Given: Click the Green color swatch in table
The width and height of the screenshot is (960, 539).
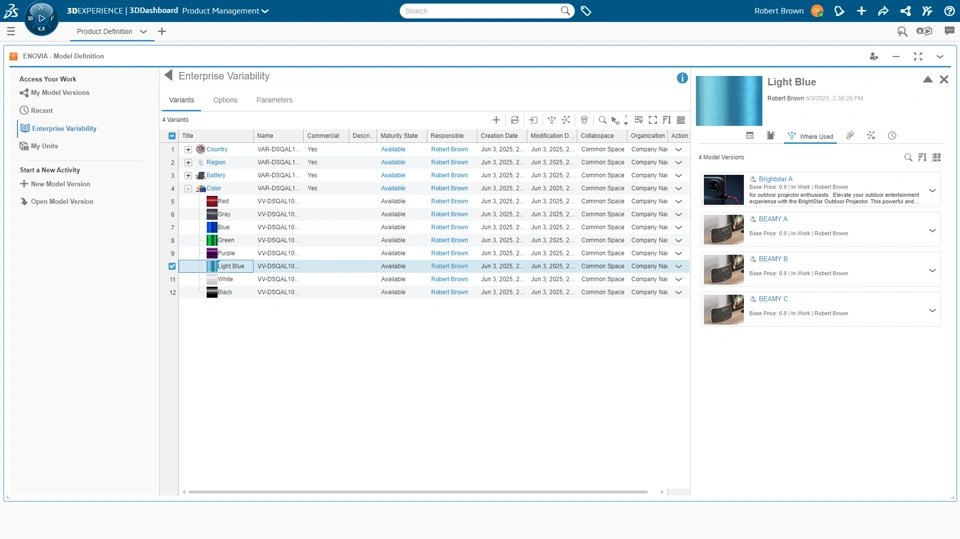Looking at the screenshot, I should click(x=212, y=240).
